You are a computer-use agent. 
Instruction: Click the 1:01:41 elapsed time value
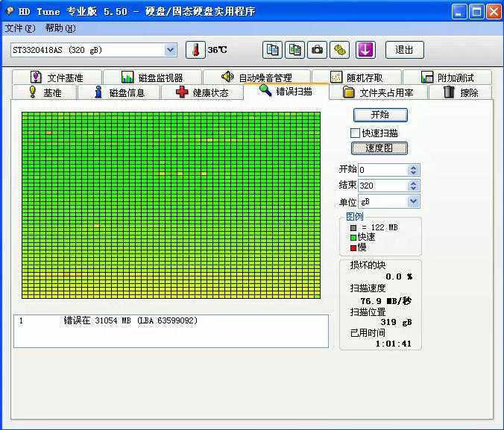[x=394, y=344]
